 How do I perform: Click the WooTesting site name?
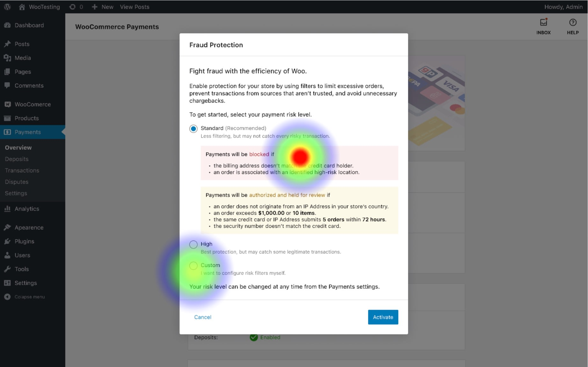(44, 7)
